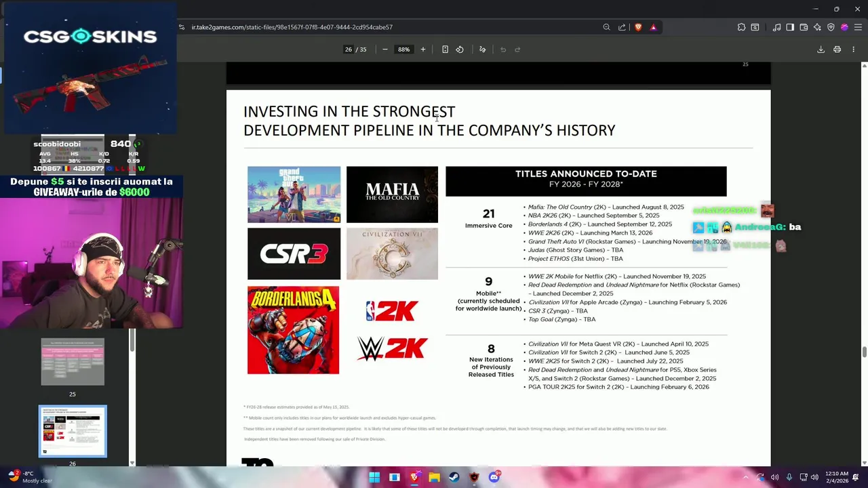Click the address bar zoom magnifier icon
This screenshot has width=868, height=488.
(x=606, y=27)
